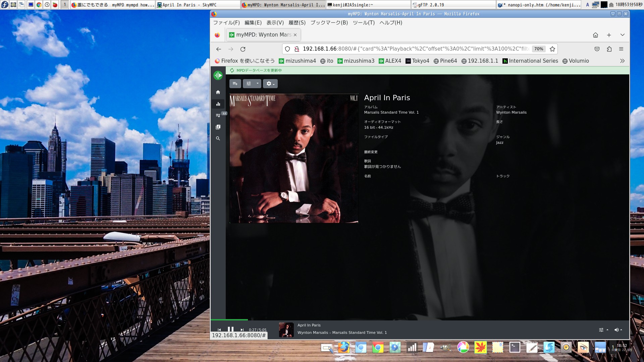Open the Browse library icon in sidebar
Image resolution: width=644 pixels, height=362 pixels.
pyautogui.click(x=218, y=127)
